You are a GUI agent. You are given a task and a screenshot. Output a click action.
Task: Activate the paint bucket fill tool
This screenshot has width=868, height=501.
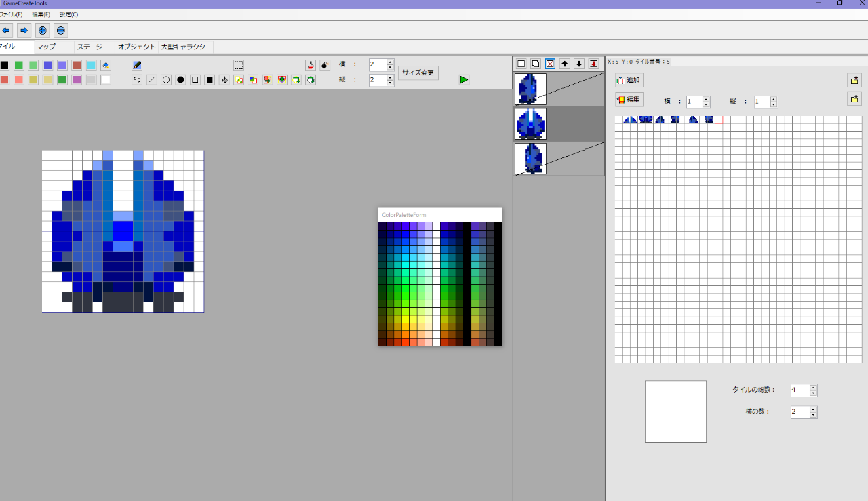pyautogui.click(x=224, y=80)
